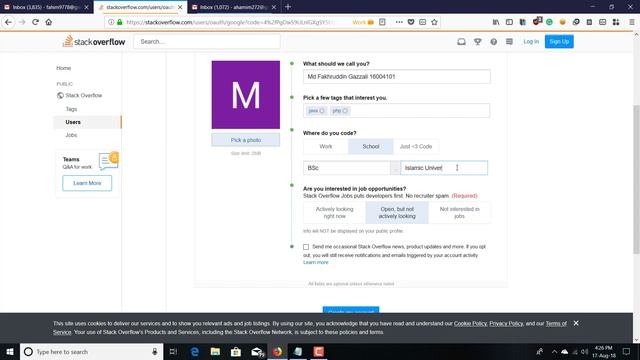Open Tags in left sidebar
640x360 pixels.
[x=71, y=109]
